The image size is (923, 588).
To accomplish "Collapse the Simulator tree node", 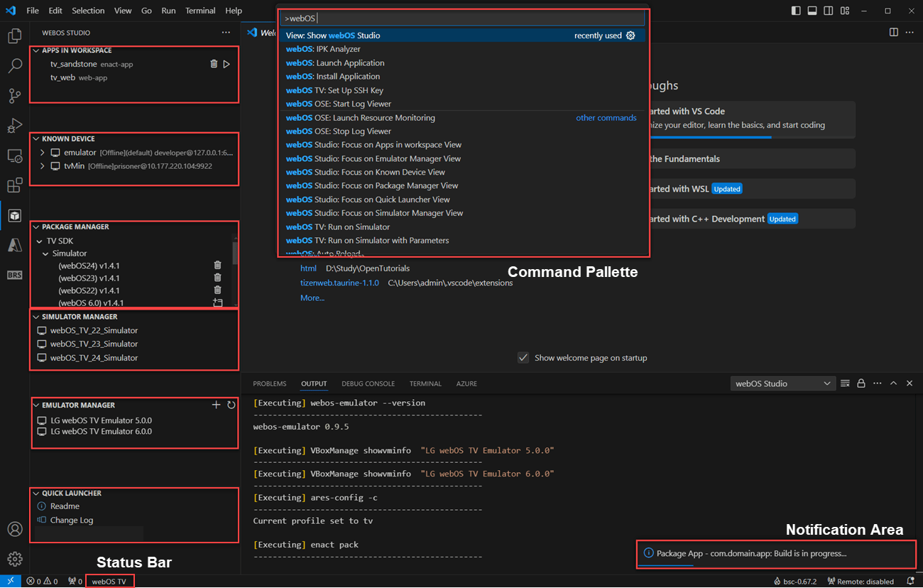I will click(x=45, y=254).
